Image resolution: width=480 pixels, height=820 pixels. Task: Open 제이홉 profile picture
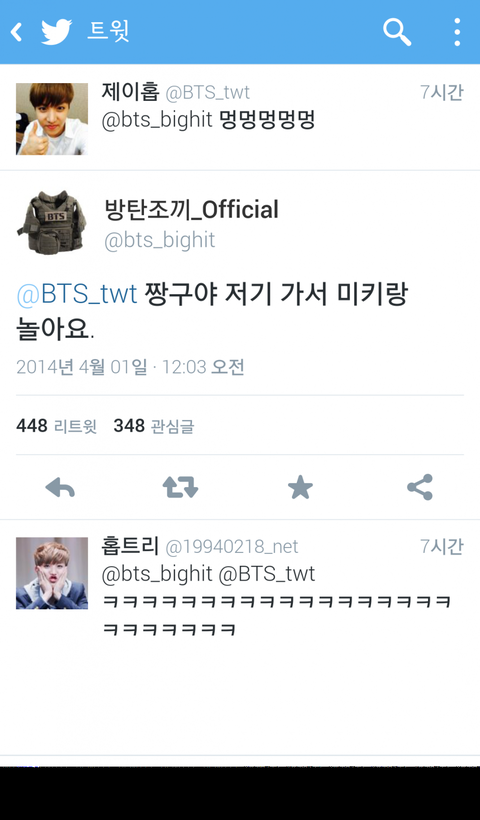pyautogui.click(x=52, y=119)
